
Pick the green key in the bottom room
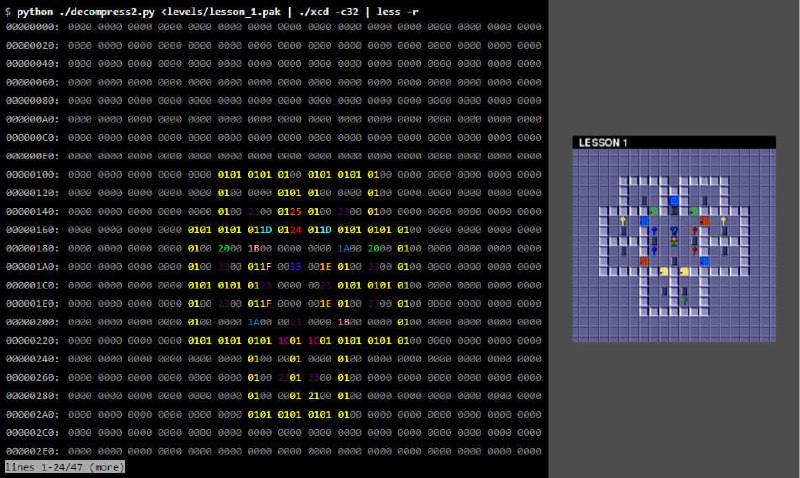pyautogui.click(x=684, y=300)
